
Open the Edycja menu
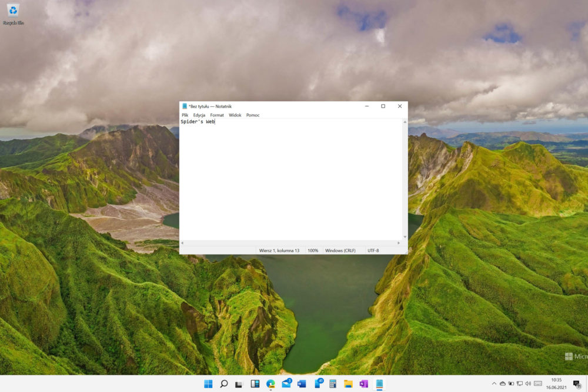[199, 115]
